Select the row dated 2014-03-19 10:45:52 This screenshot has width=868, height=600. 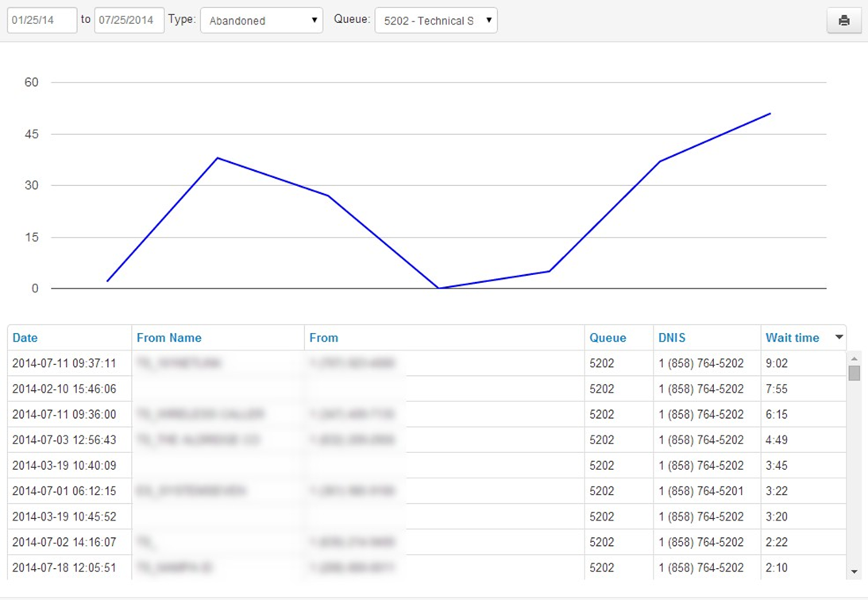click(426, 517)
